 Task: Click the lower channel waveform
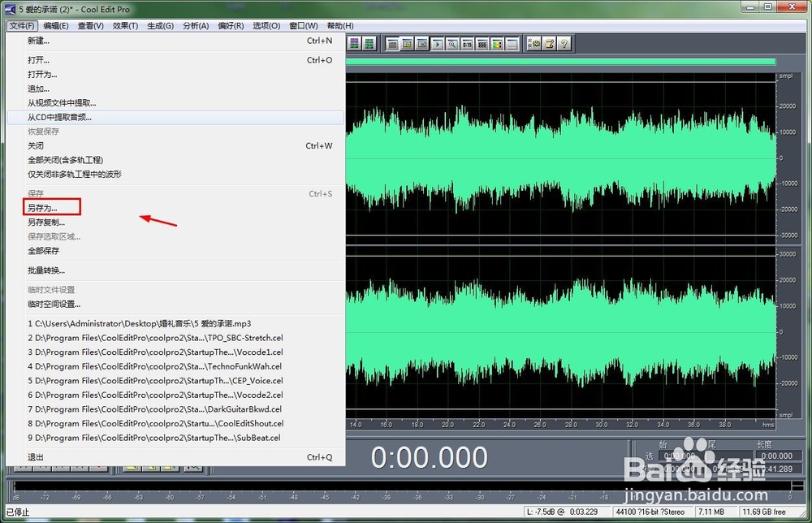561,331
